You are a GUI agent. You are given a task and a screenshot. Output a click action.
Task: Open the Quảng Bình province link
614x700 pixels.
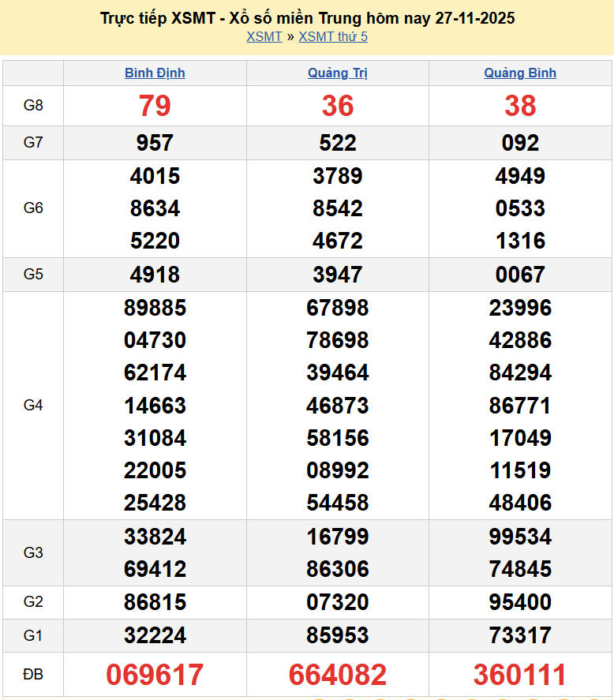520,73
